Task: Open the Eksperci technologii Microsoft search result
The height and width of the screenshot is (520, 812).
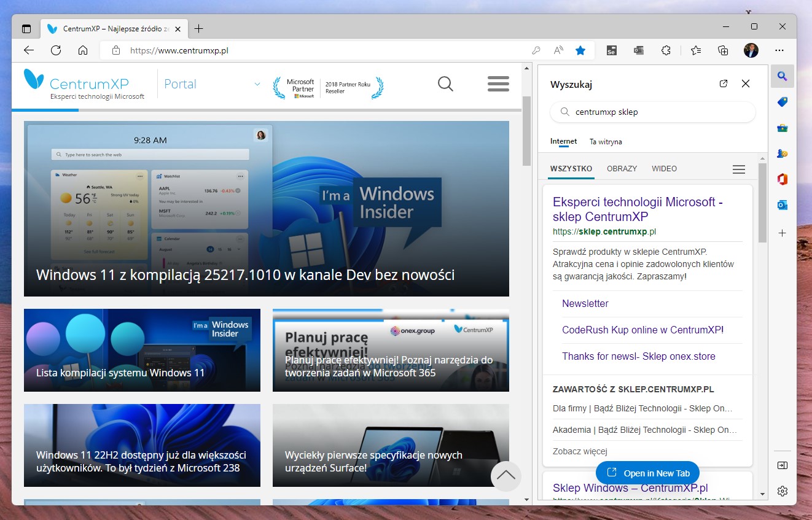Action: (638, 209)
